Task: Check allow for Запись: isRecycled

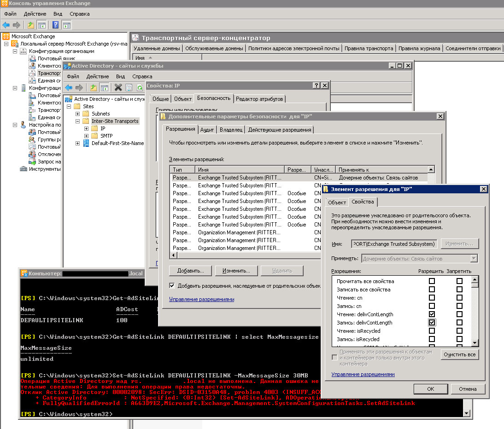Action: pyautogui.click(x=432, y=339)
